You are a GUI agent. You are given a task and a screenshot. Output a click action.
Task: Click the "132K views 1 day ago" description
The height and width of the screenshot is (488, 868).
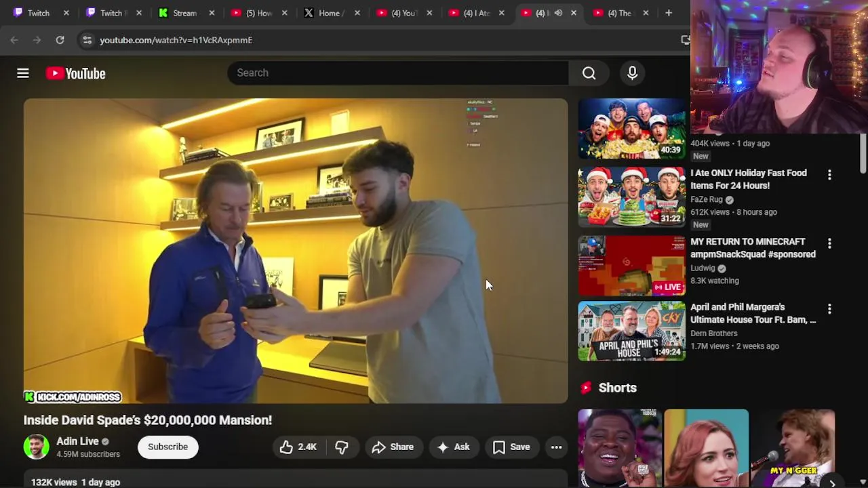(76, 482)
